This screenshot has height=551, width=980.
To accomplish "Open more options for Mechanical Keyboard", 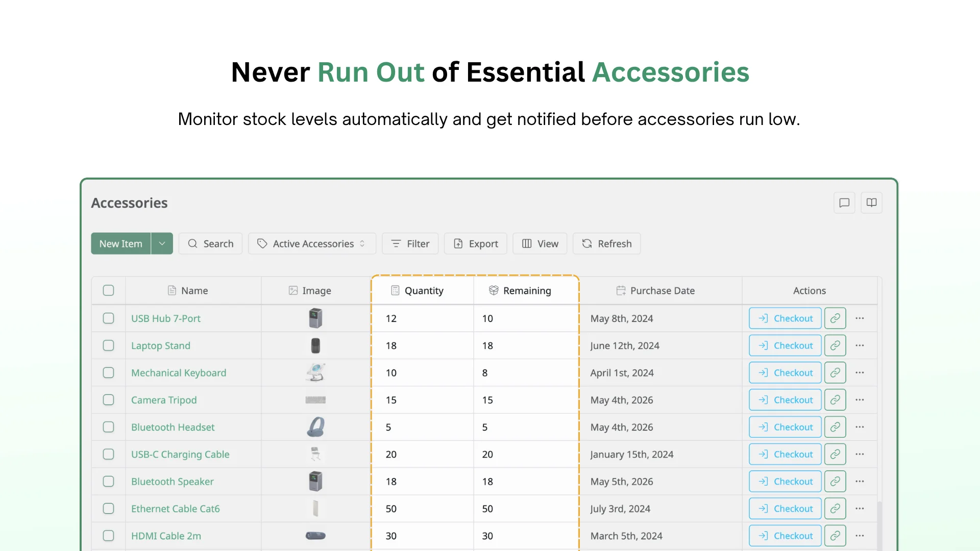I will (860, 373).
